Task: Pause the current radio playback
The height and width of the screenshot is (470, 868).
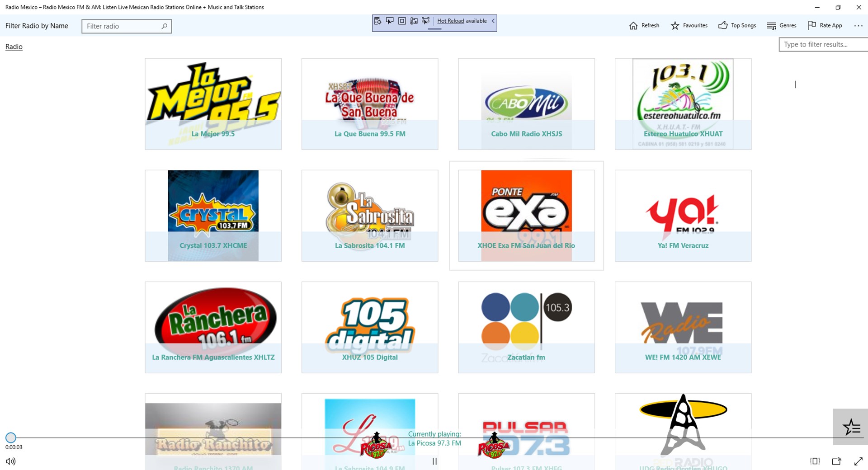Action: pos(434,461)
